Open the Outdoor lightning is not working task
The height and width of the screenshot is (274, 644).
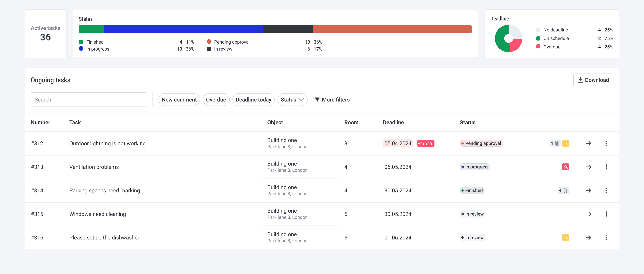pyautogui.click(x=107, y=143)
